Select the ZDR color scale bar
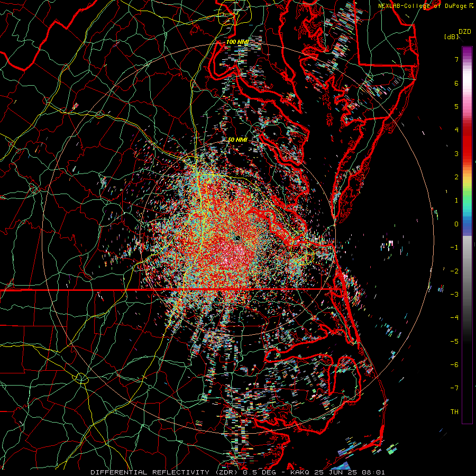 (467, 235)
